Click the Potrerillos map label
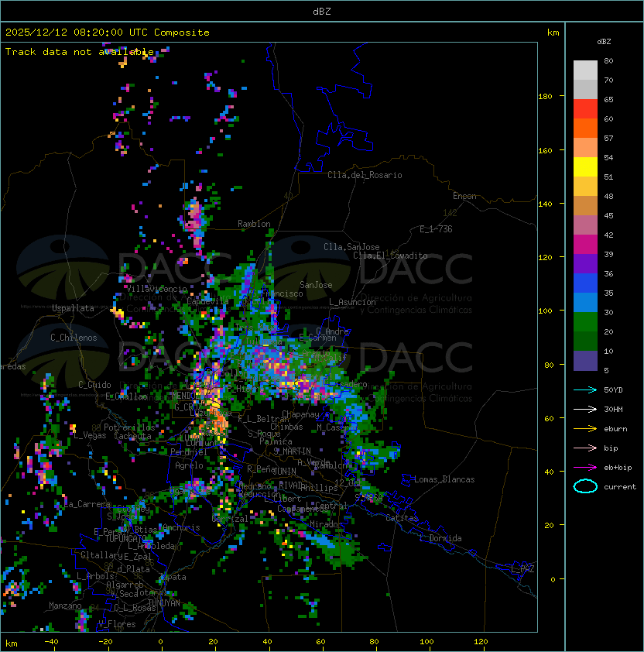This screenshot has height=652, width=644. 129,427
